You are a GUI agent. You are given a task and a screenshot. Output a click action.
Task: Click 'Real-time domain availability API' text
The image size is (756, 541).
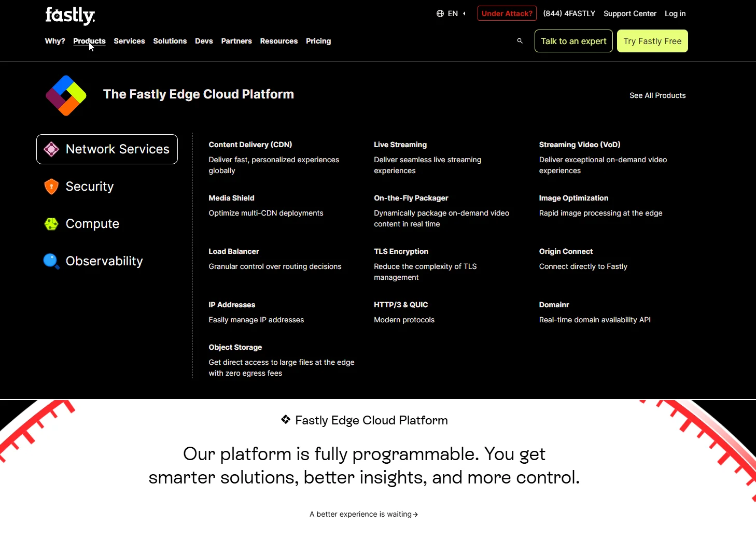coord(595,320)
